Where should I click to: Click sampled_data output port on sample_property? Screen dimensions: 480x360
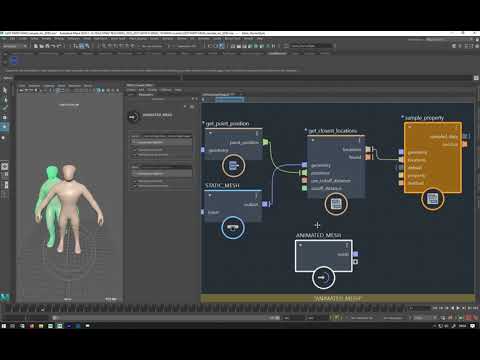465,136
